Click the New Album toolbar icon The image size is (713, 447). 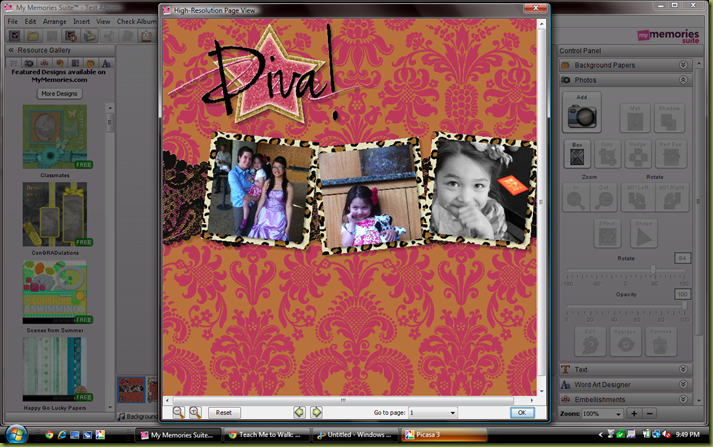(x=15, y=35)
